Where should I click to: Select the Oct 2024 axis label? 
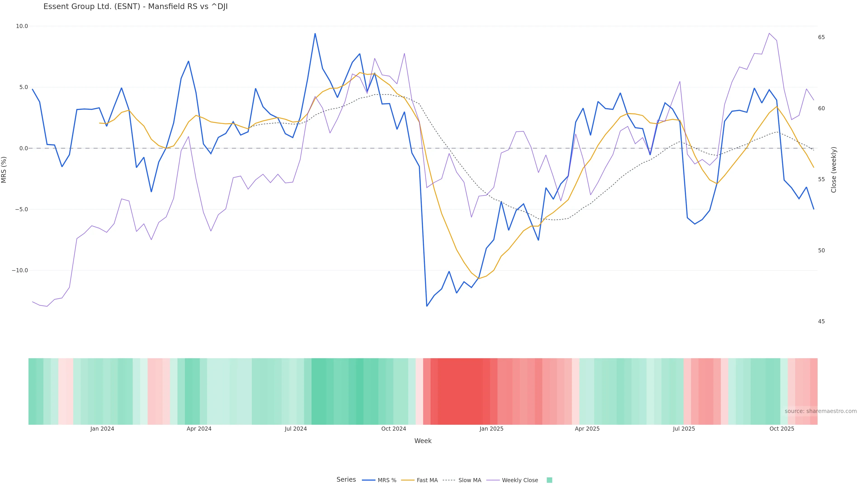[x=393, y=429]
